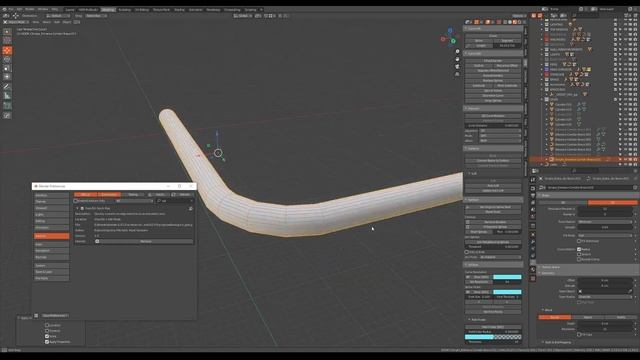
Task: Click the add-on author user icon in Preferences
Action: pyautogui.click(x=191, y=208)
